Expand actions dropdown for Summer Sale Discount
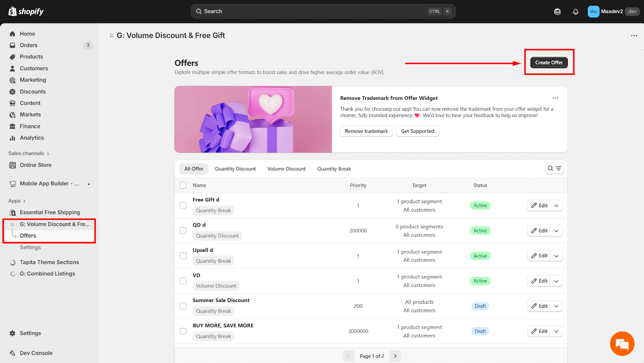 coord(556,306)
